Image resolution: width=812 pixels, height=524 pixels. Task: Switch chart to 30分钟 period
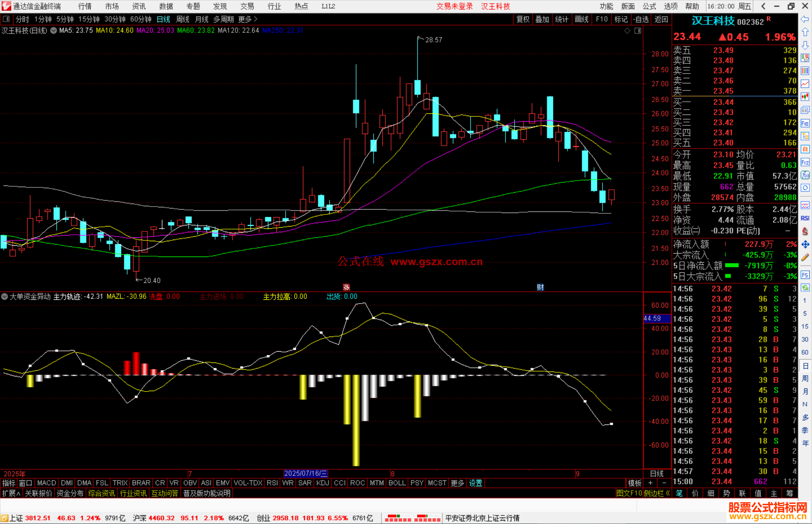coord(115,19)
